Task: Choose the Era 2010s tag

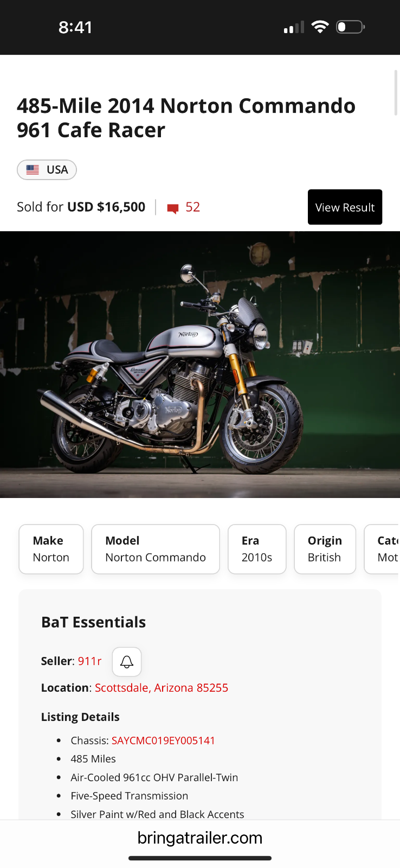Action: tap(257, 549)
